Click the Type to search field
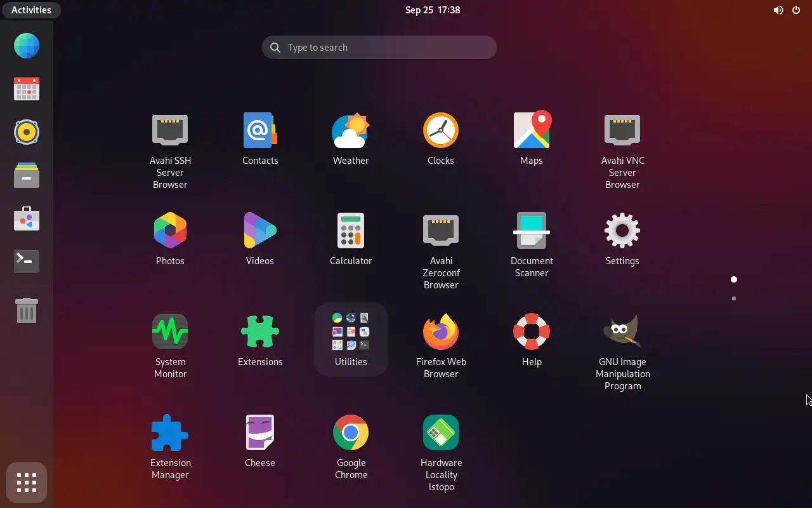Viewport: 812px width, 508px height. point(379,48)
